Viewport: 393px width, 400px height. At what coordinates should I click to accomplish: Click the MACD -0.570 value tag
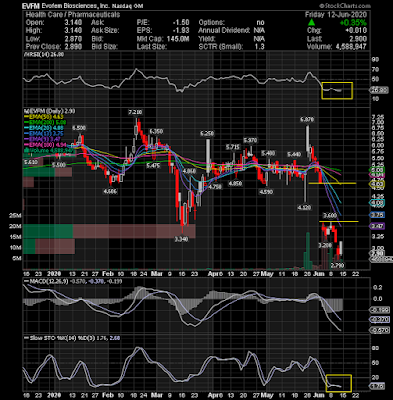380,330
